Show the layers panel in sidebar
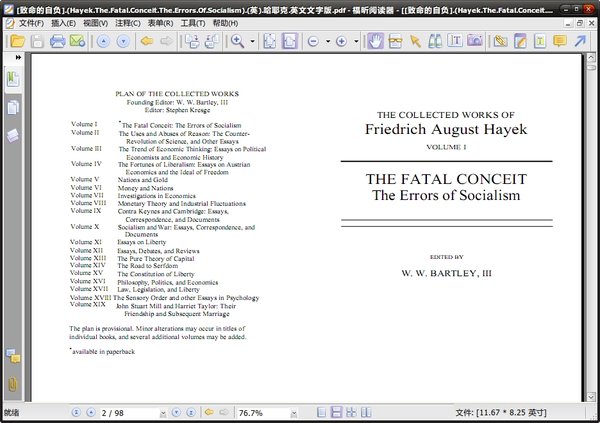Viewport: 600px width, 423px height. tap(13, 136)
